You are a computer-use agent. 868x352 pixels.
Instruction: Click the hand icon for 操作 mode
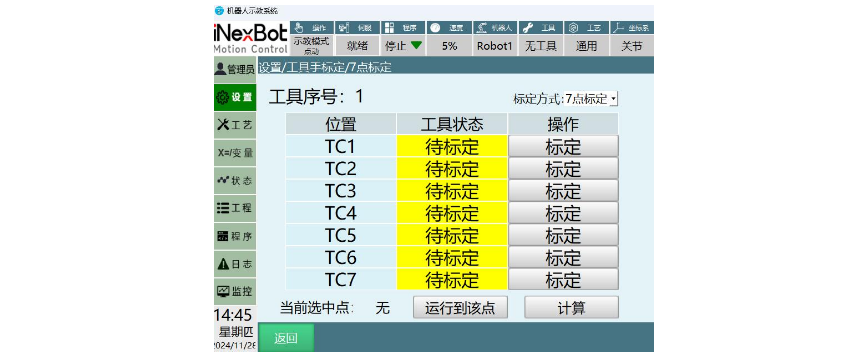coord(299,28)
